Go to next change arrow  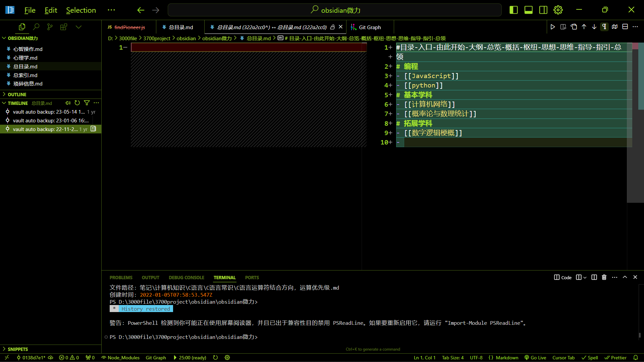(594, 27)
